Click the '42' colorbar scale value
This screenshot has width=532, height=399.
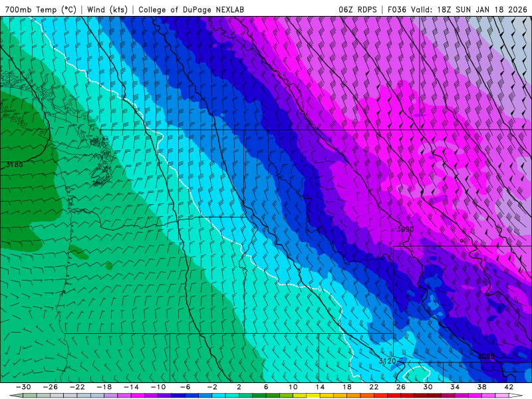(509, 387)
